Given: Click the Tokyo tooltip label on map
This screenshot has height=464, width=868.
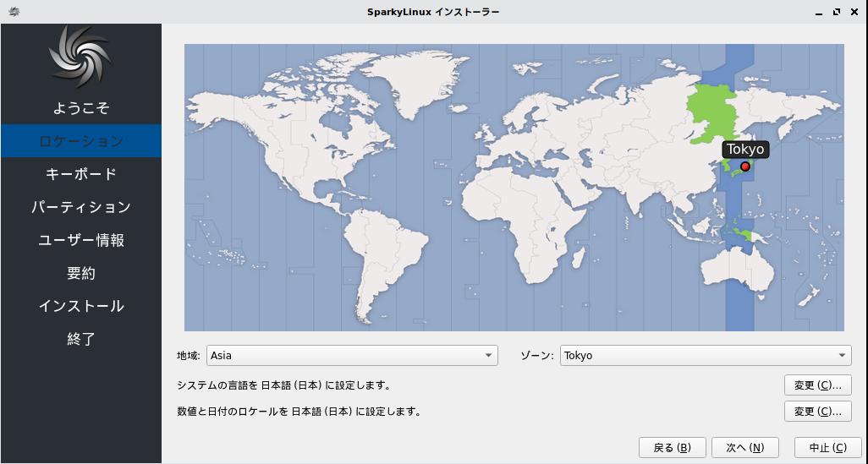Looking at the screenshot, I should (745, 150).
